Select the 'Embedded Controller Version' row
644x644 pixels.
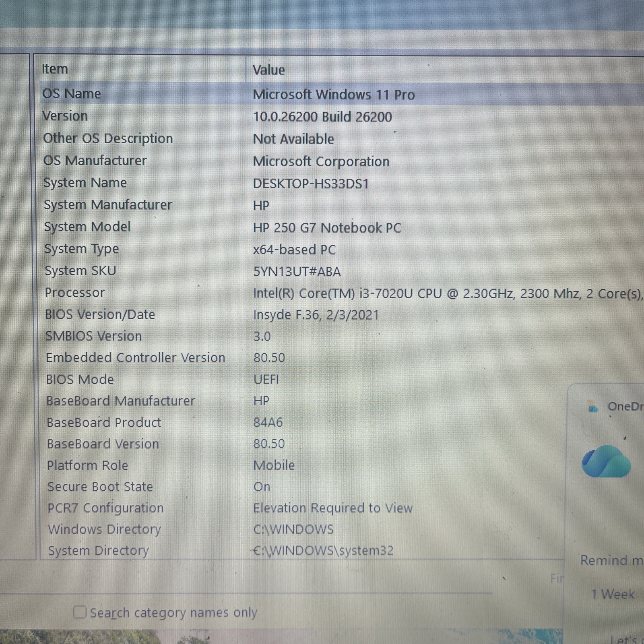click(x=135, y=358)
